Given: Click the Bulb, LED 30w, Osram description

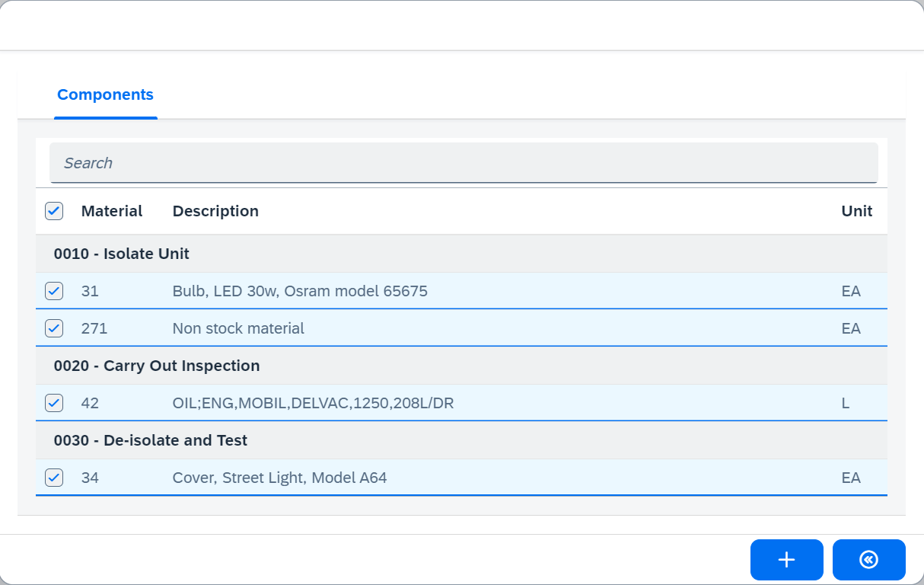Looking at the screenshot, I should (x=300, y=291).
